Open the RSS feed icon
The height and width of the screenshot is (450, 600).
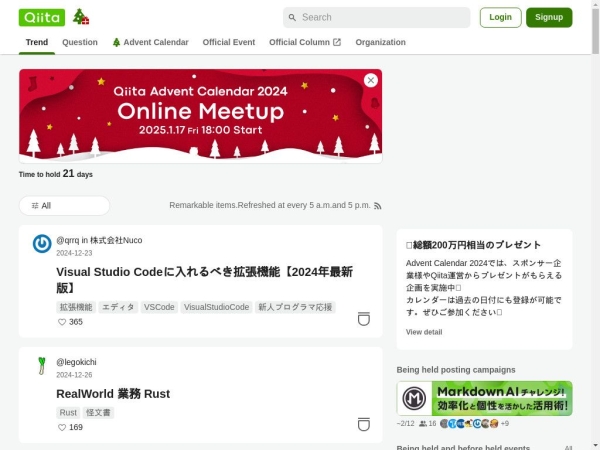point(378,206)
